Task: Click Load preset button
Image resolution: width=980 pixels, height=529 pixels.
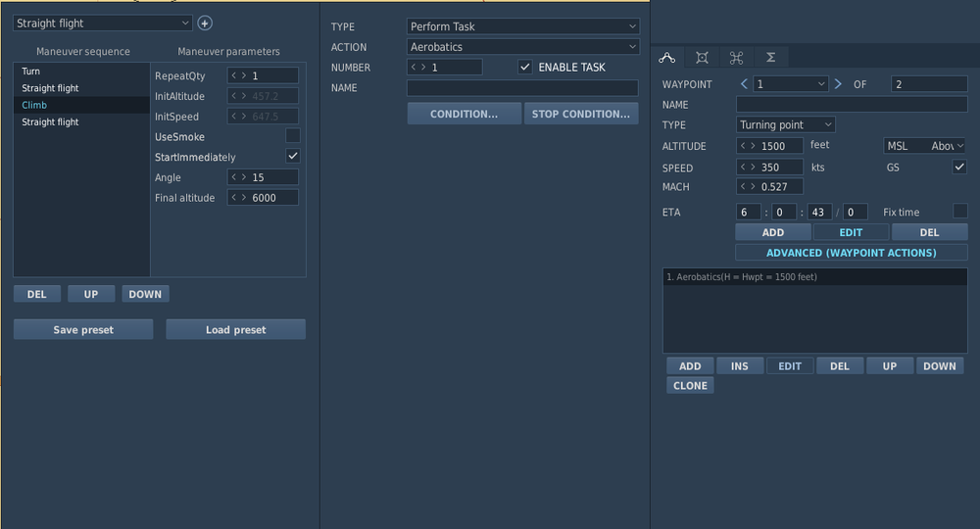Action: 235,330
